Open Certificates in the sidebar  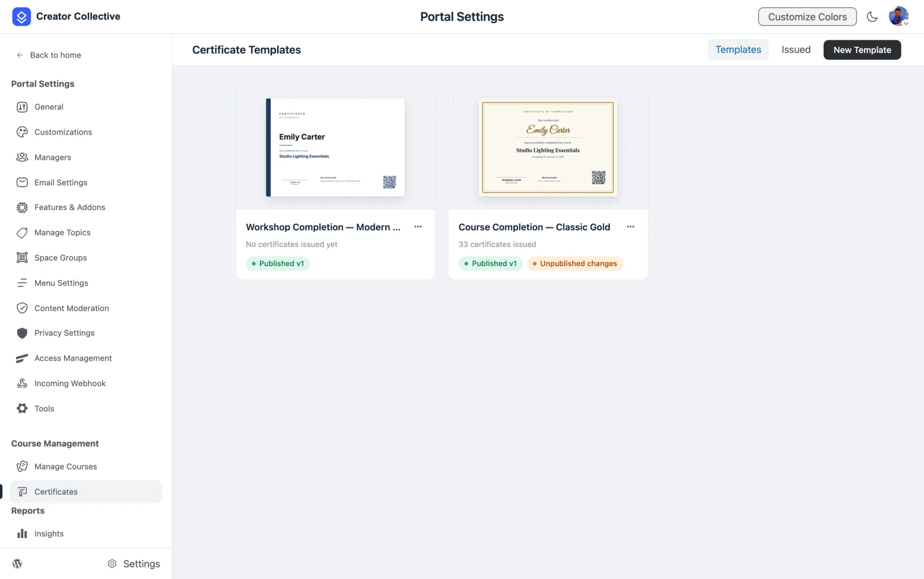[x=85, y=492]
